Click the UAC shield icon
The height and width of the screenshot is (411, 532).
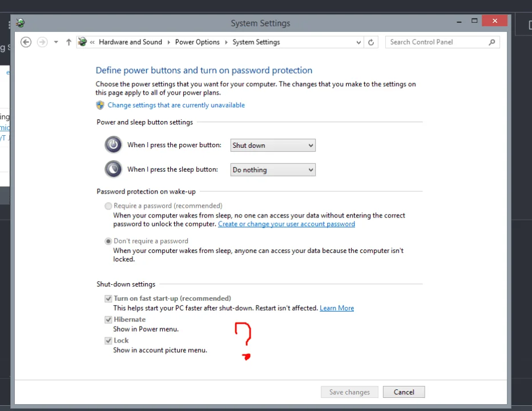(100, 105)
